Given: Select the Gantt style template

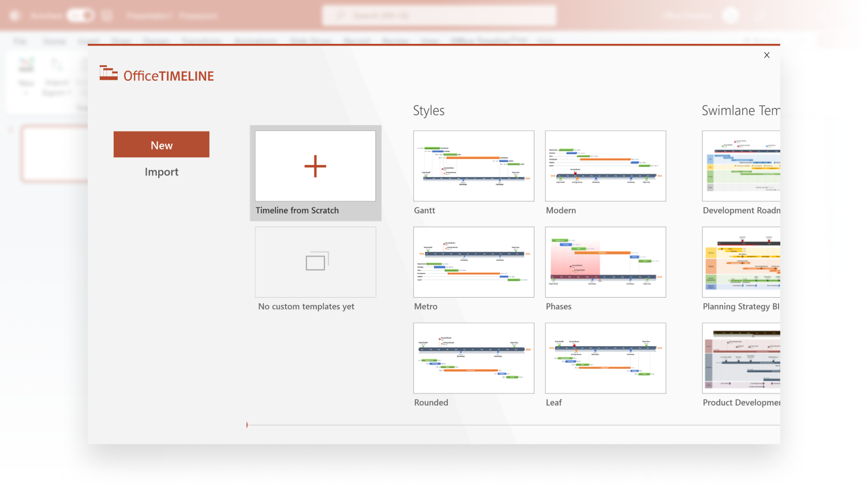Looking at the screenshot, I should tap(473, 166).
